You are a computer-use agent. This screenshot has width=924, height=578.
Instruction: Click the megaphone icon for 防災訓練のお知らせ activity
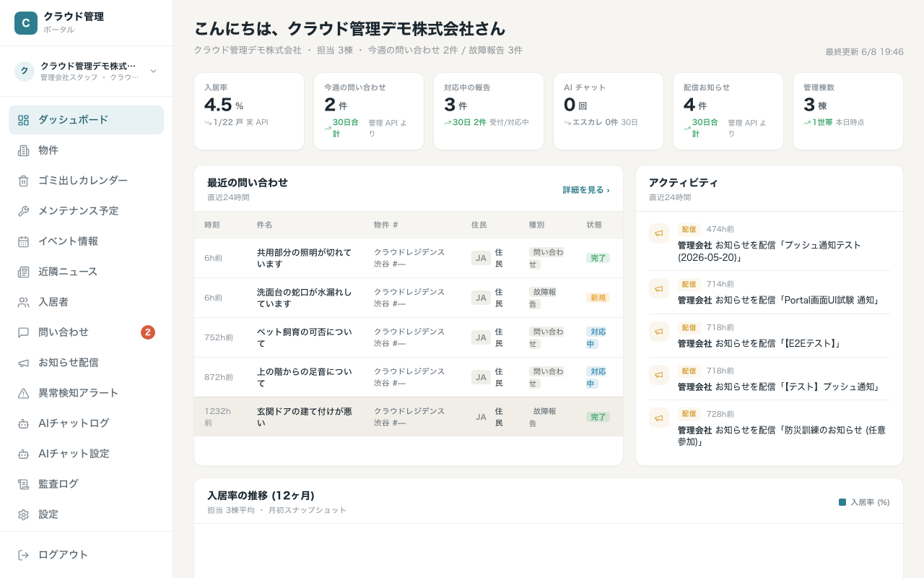pyautogui.click(x=659, y=418)
